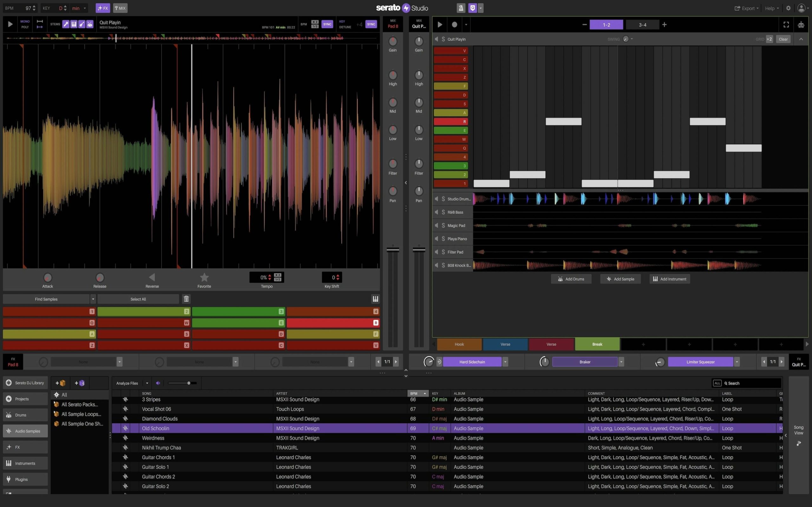Viewport: 812px width, 507px height.
Task: Click the Reverse sample control
Action: 152,278
